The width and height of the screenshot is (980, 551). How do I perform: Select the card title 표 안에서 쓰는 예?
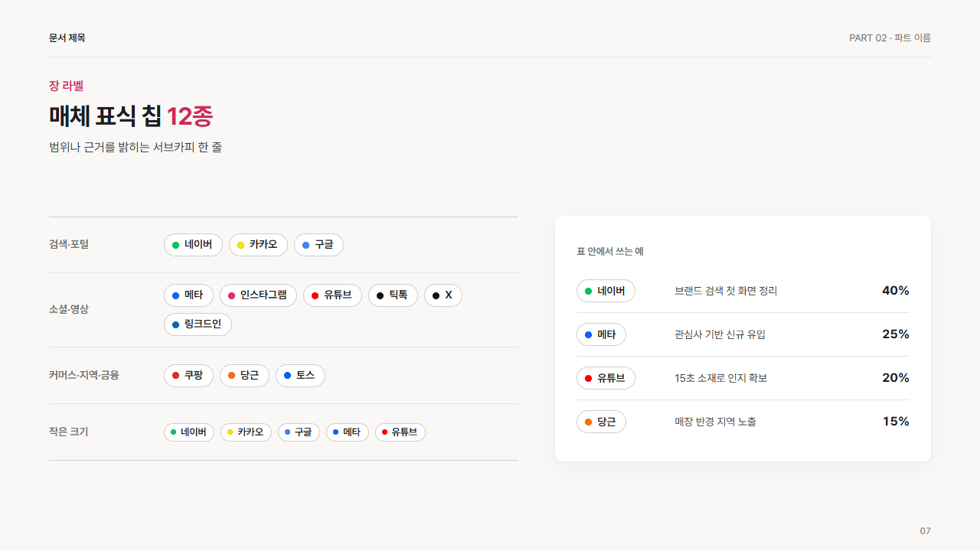[x=610, y=251]
